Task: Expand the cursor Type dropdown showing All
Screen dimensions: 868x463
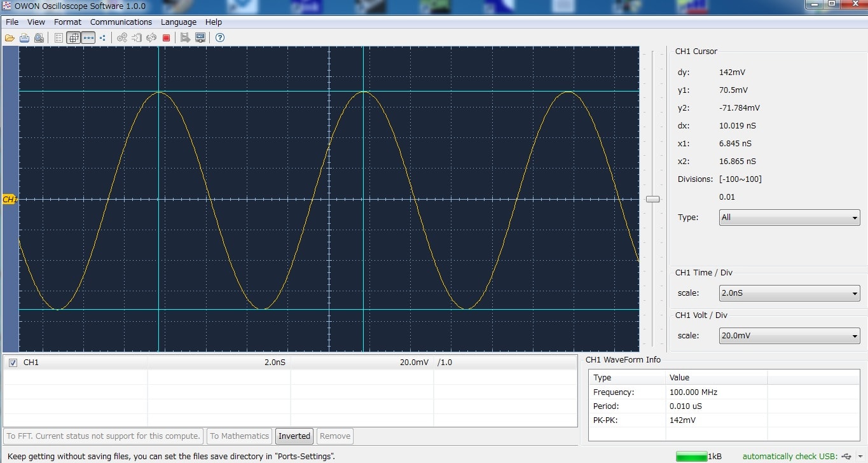Action: 789,218
